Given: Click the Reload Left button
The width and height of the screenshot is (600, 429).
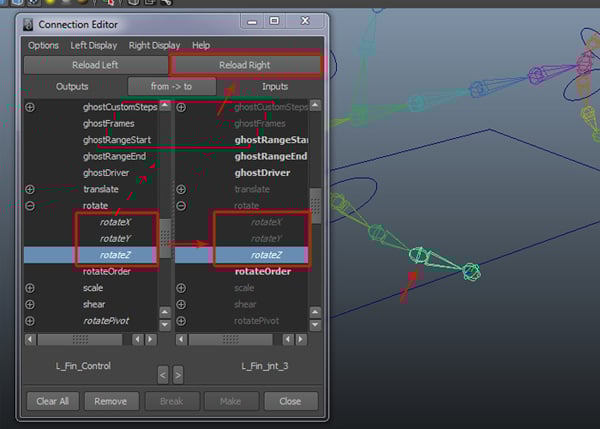Looking at the screenshot, I should click(x=95, y=65).
